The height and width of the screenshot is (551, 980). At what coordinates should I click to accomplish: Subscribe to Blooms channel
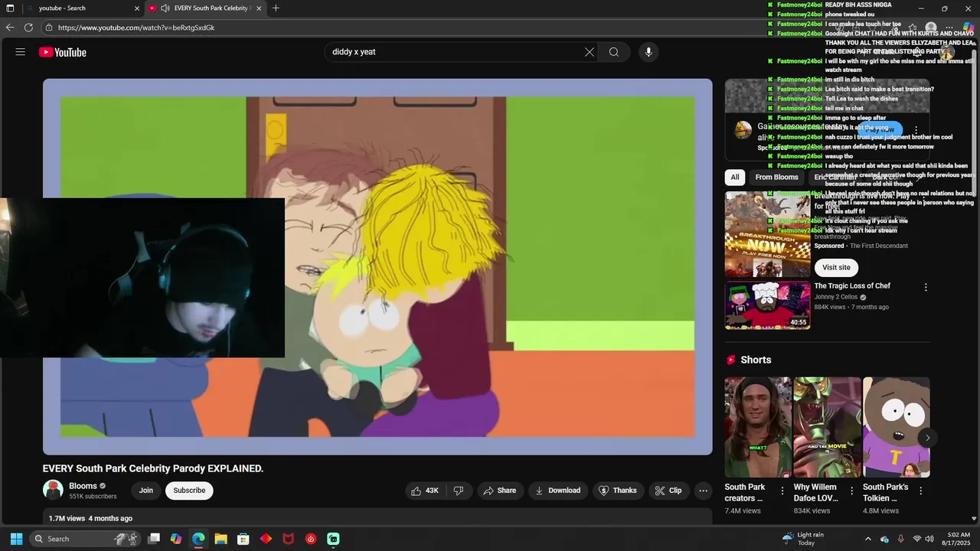tap(189, 491)
